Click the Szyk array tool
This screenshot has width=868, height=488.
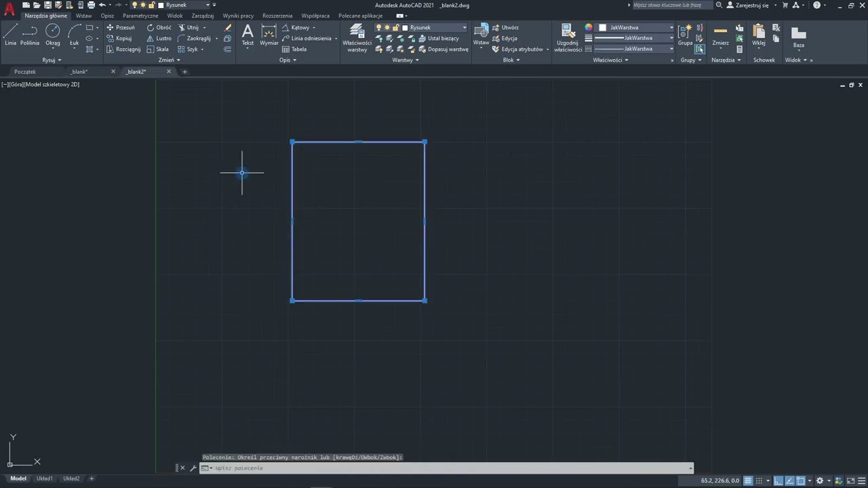(188, 49)
